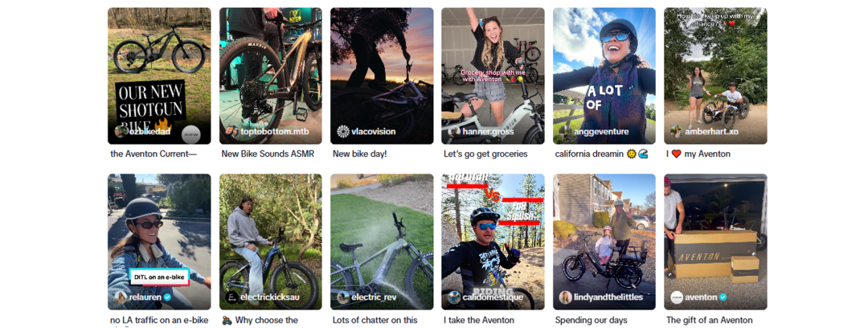Click ozbikedad's profile avatar icon
868x328 pixels.
[121, 132]
